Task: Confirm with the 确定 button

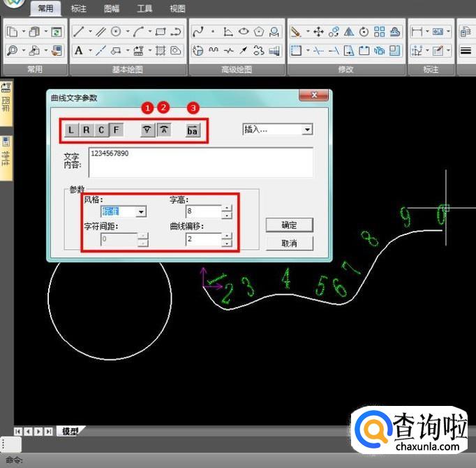Action: [x=290, y=225]
